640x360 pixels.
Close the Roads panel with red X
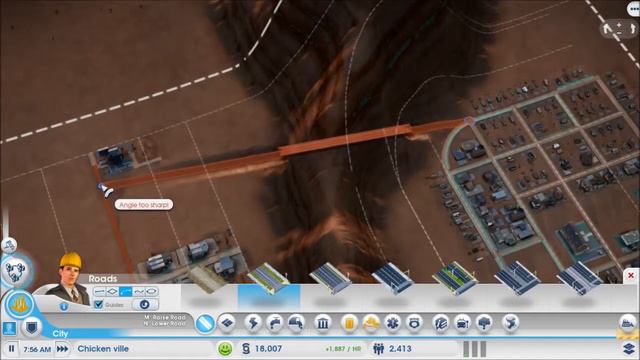[631, 276]
